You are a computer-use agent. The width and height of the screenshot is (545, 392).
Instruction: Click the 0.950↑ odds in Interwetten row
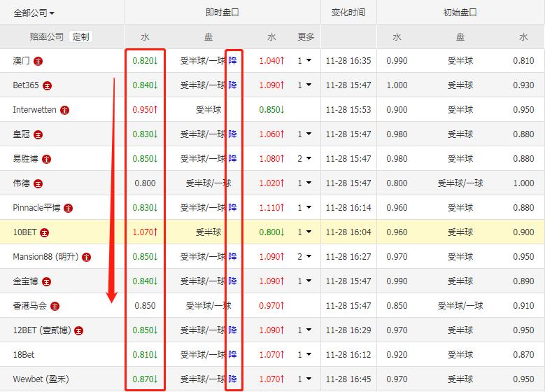146,110
